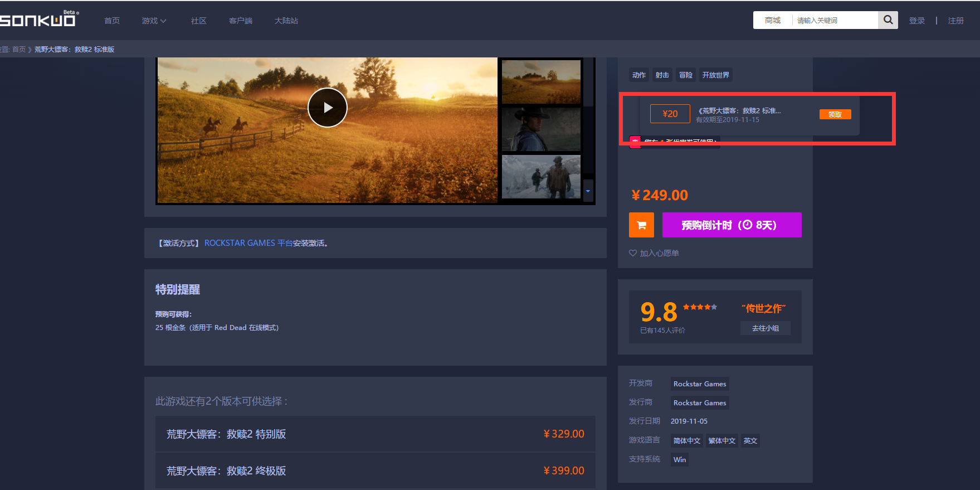
Task: Select the sunset field thumbnail
Action: pos(541,82)
